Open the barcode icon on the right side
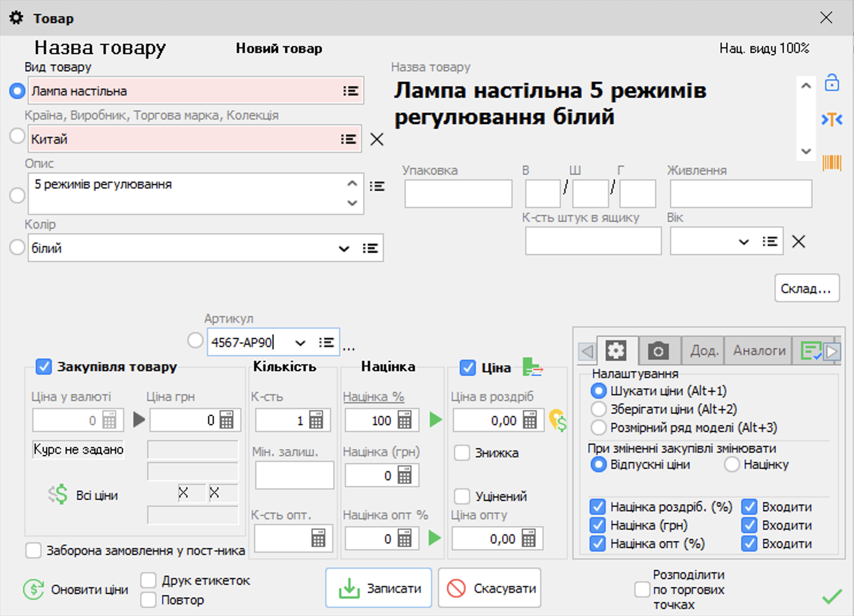This screenshot has width=854, height=616. tap(832, 163)
